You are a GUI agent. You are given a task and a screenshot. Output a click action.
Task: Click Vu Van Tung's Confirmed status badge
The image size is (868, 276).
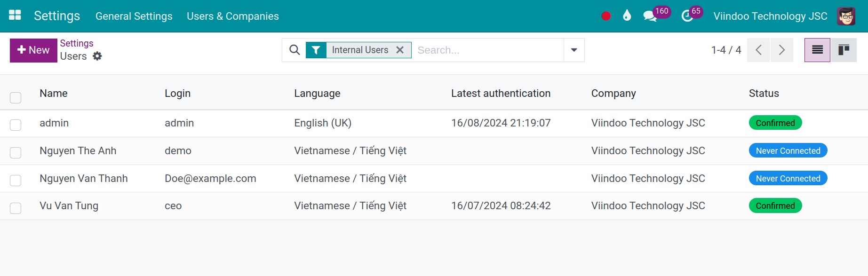click(x=775, y=205)
